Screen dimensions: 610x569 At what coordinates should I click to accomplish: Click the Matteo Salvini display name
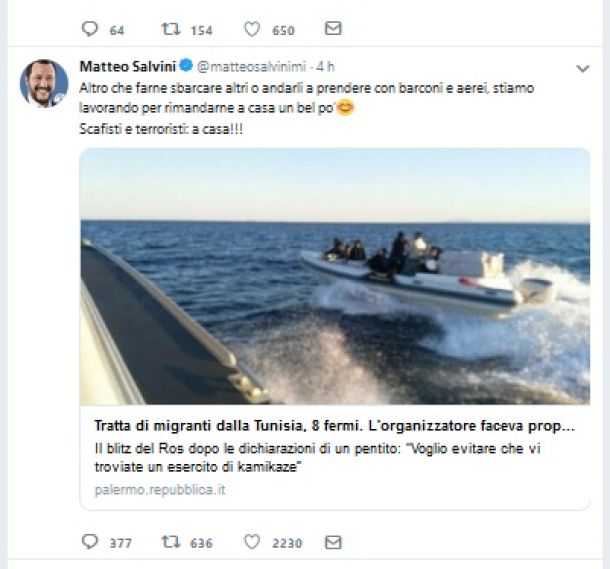click(x=126, y=67)
